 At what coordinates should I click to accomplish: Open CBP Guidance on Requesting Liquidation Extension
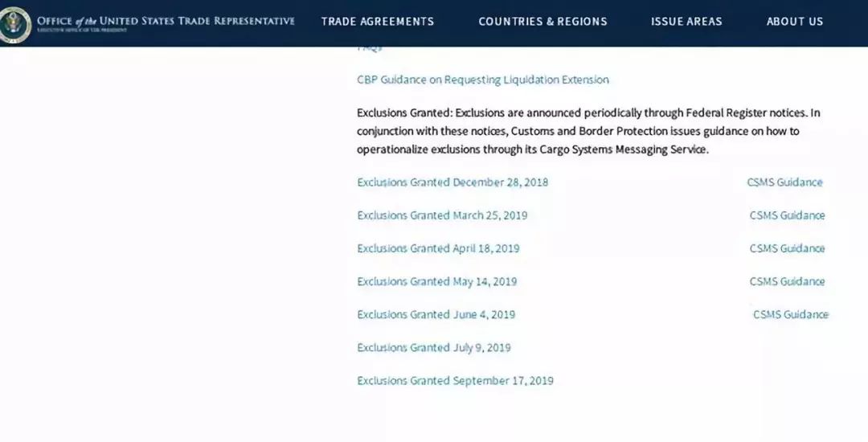click(x=483, y=80)
